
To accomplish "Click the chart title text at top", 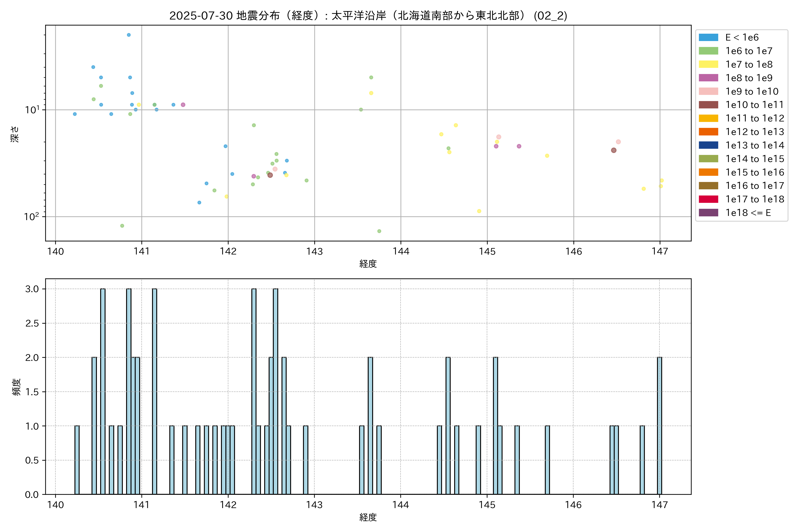I will (x=368, y=16).
